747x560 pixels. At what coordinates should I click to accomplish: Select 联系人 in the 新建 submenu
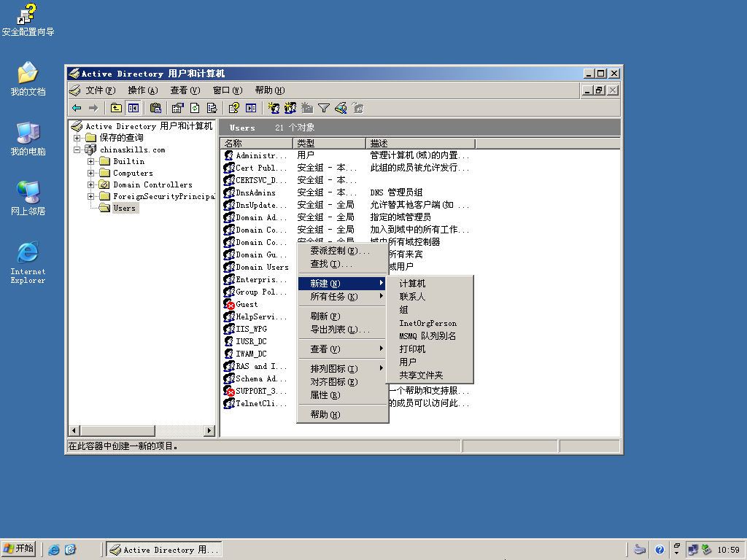coord(430,297)
